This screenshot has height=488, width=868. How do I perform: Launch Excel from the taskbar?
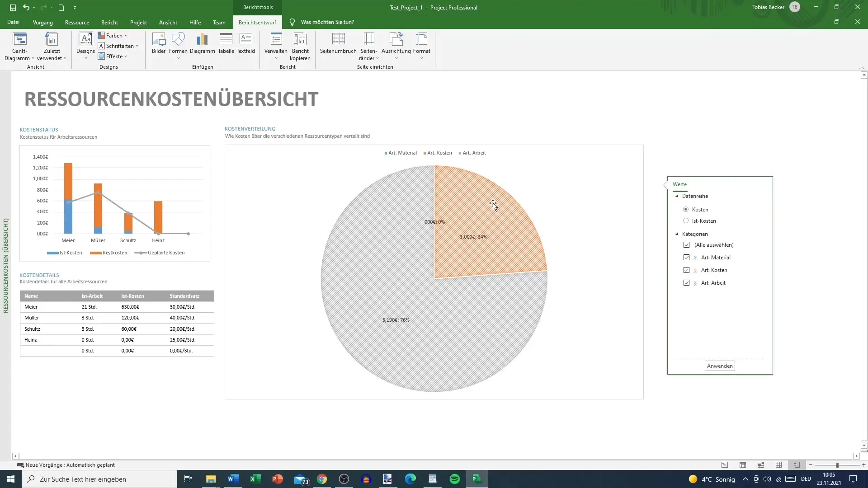[x=255, y=479]
